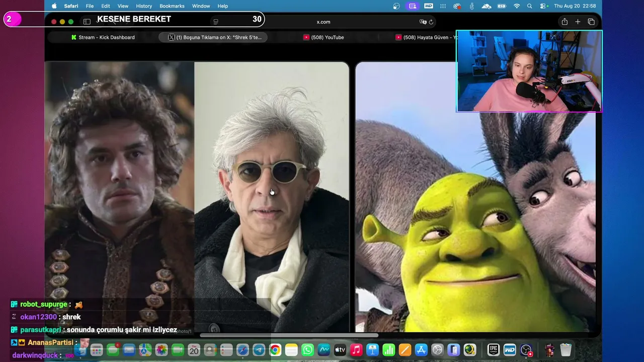The height and width of the screenshot is (362, 644).
Task: Show the tab overview icon in Safari
Action: (x=591, y=22)
